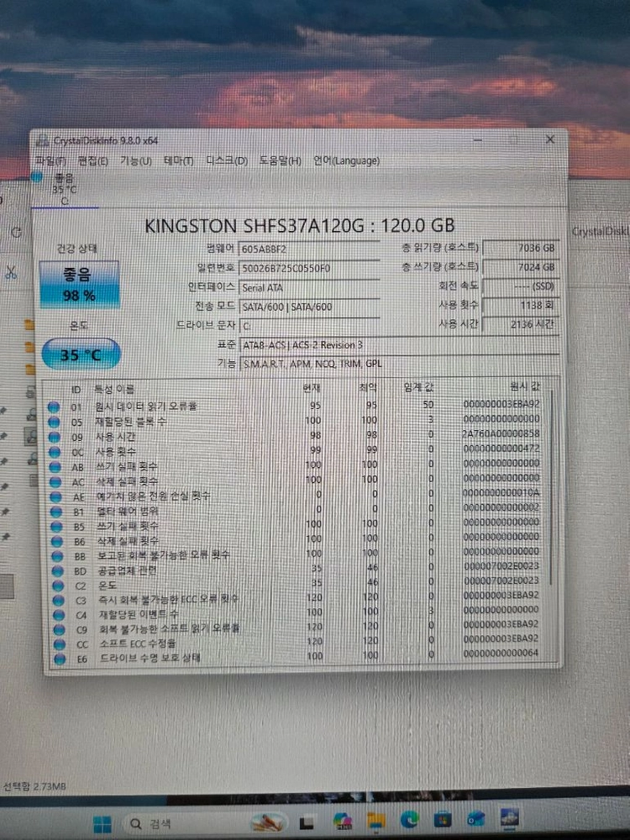Open Microsoft Store from the taskbar

click(443, 819)
